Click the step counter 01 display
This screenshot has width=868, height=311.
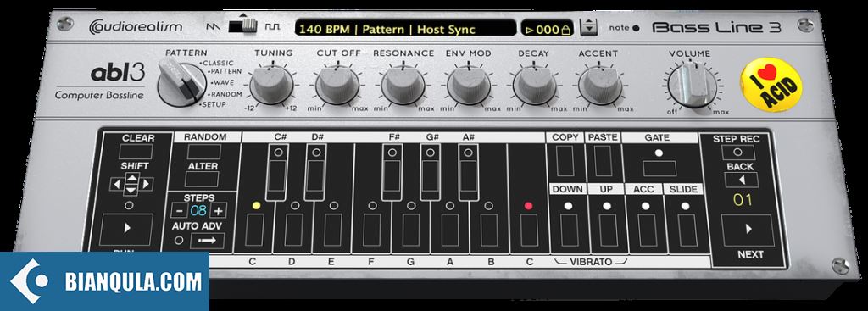point(743,200)
